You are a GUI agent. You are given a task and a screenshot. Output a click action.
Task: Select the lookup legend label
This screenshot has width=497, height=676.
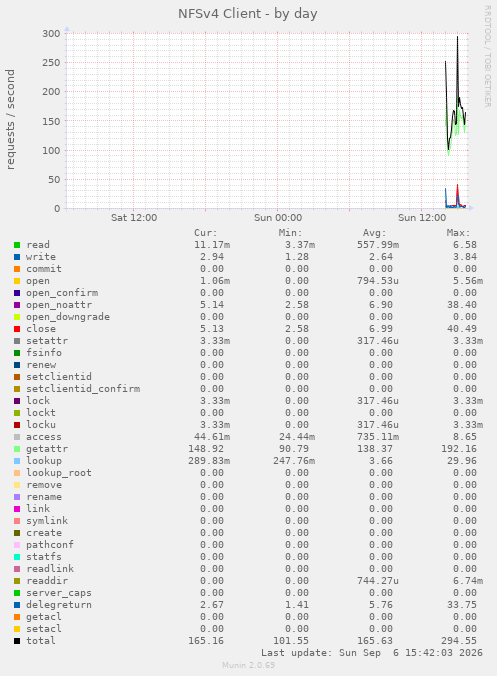click(44, 461)
